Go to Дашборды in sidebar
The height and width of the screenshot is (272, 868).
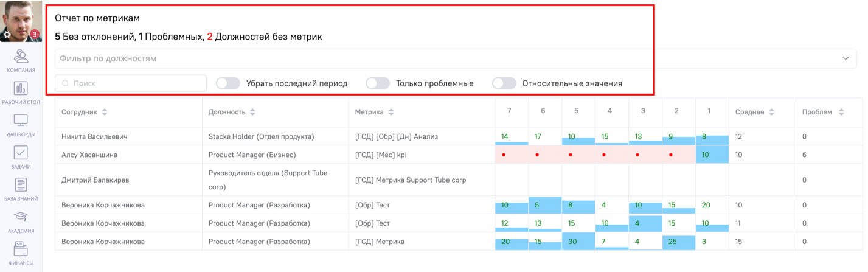(21, 121)
